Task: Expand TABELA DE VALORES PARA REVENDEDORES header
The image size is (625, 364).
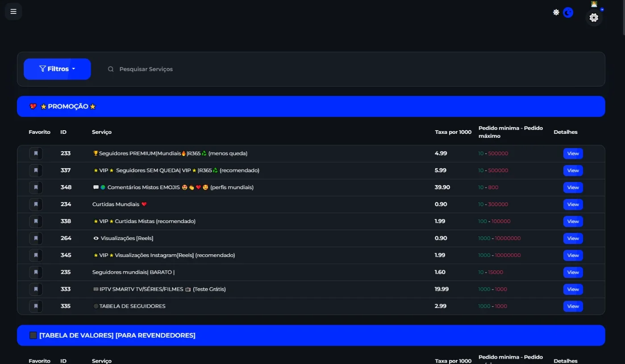Action: point(311,335)
